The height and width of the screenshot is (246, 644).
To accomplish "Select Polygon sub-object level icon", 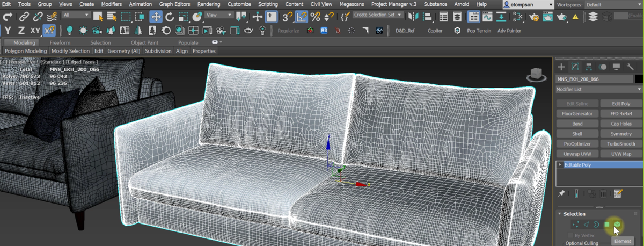I will (x=607, y=225).
